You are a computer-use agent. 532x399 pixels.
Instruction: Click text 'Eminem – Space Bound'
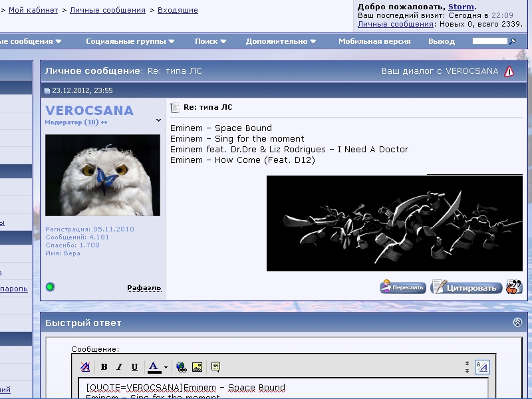tap(221, 128)
